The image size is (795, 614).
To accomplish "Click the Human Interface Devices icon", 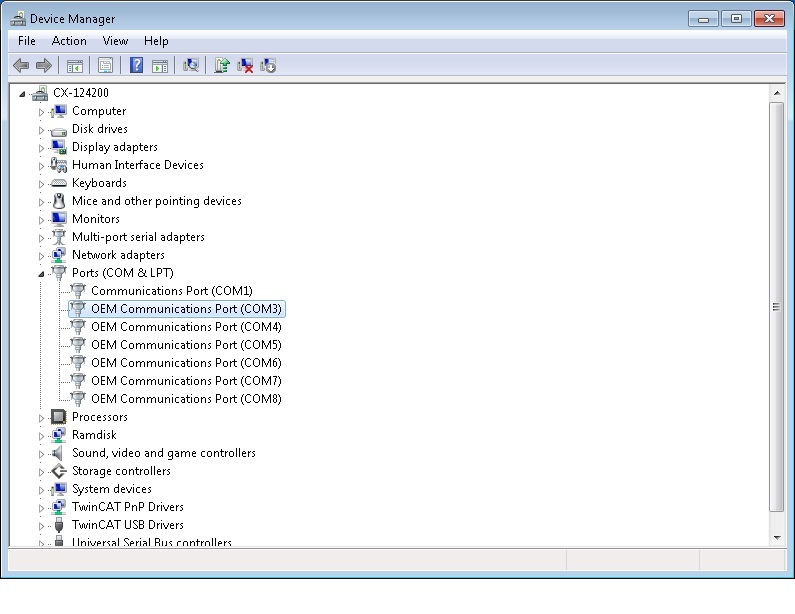I will [x=59, y=165].
